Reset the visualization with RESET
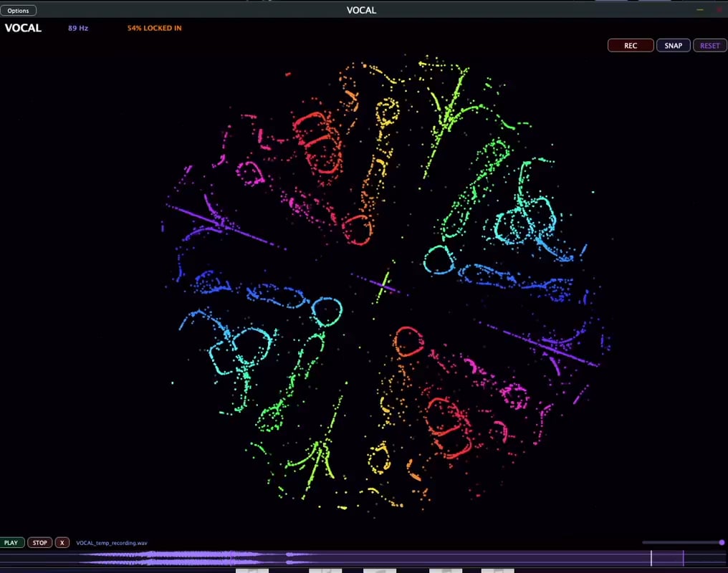Screen dimensions: 728x573 pos(709,45)
